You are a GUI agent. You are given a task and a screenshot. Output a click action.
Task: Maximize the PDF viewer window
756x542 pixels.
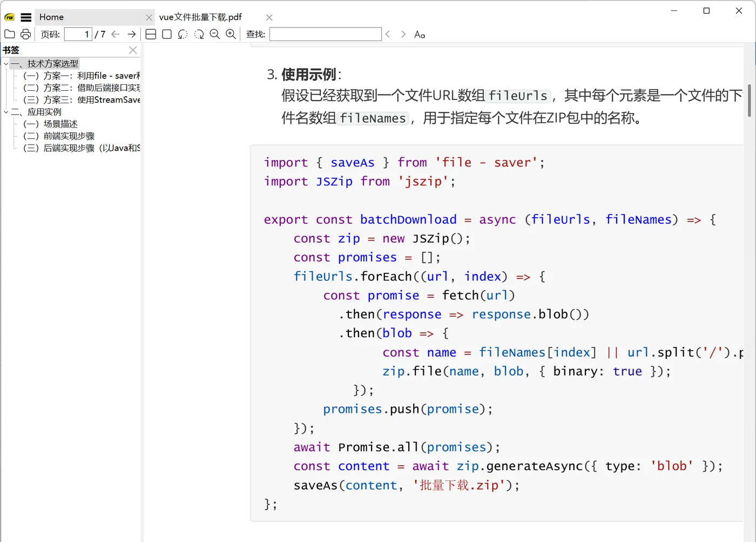pos(706,11)
